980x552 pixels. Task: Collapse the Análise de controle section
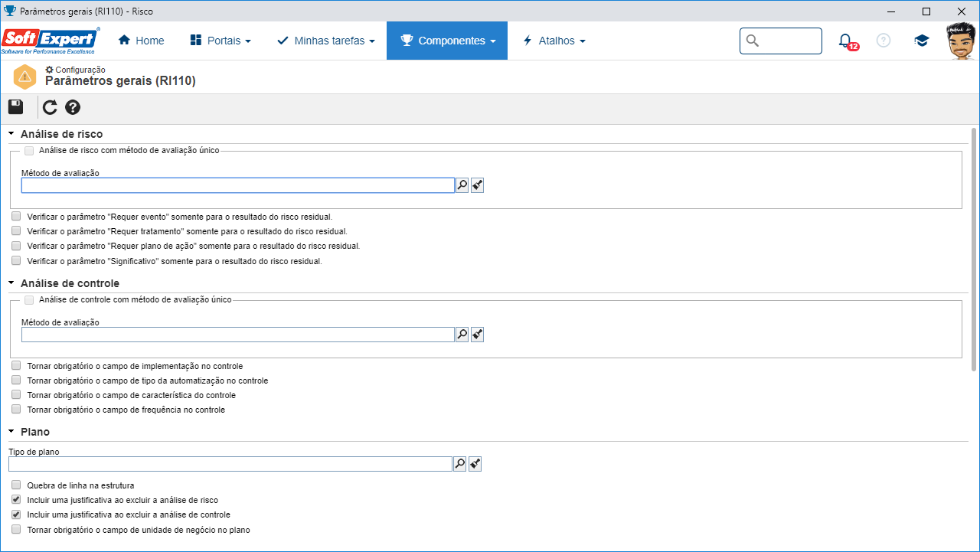pos(11,283)
